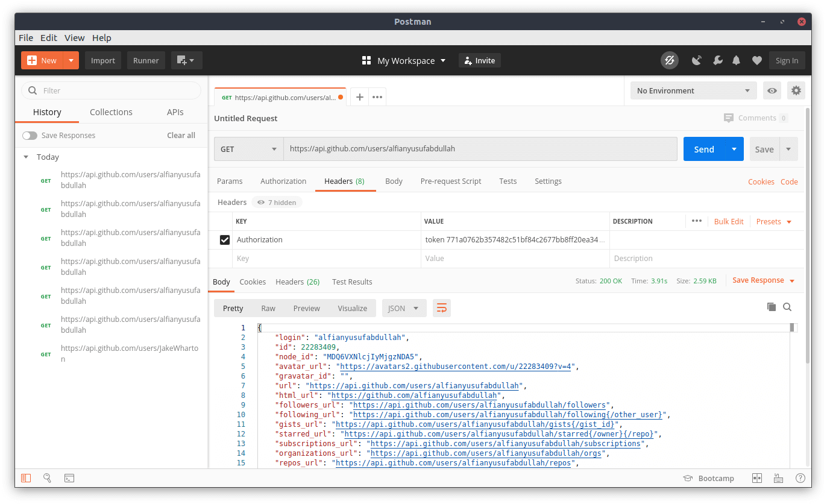
Task: Toggle the line wrap icon
Action: point(442,308)
